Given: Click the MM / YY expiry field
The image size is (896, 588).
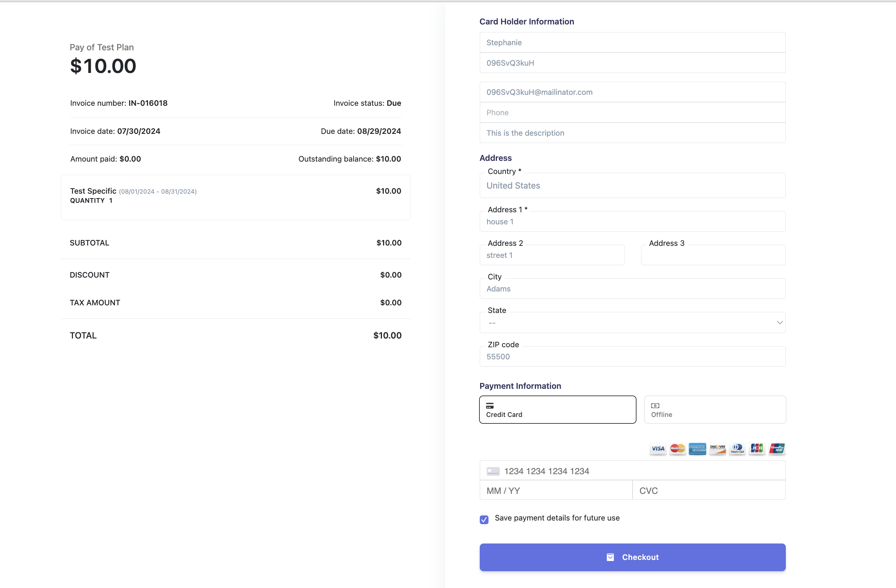Looking at the screenshot, I should click(556, 491).
